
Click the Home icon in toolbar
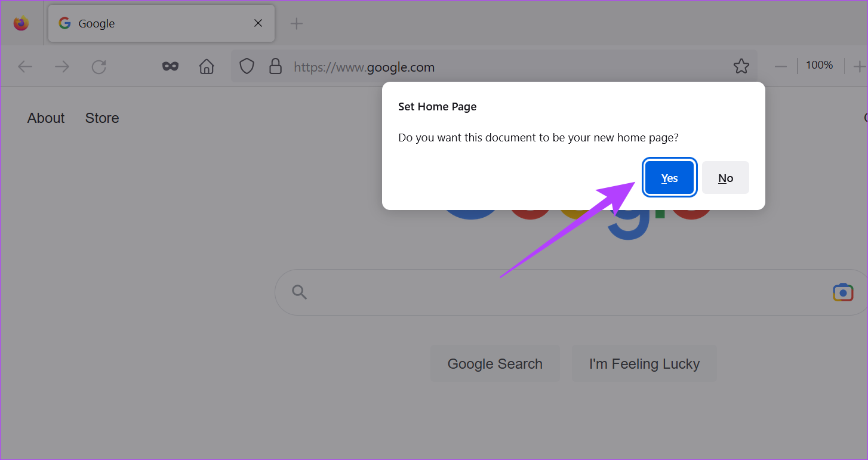[x=207, y=66]
